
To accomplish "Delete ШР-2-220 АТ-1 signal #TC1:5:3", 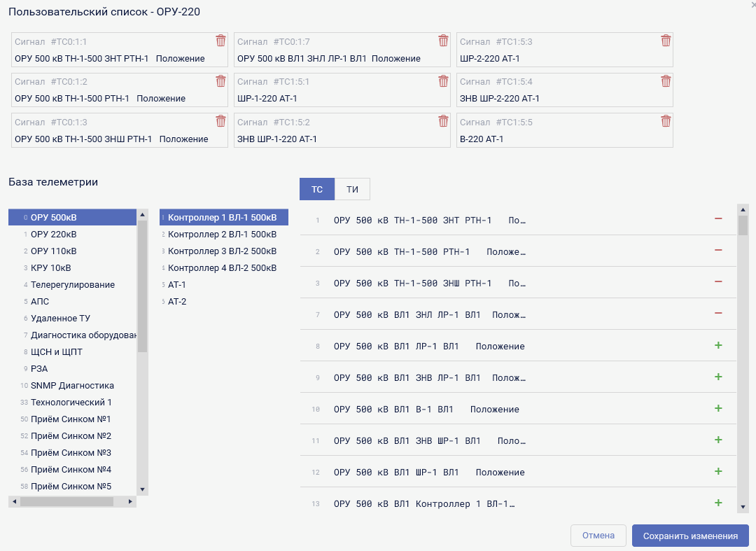I will coord(666,41).
